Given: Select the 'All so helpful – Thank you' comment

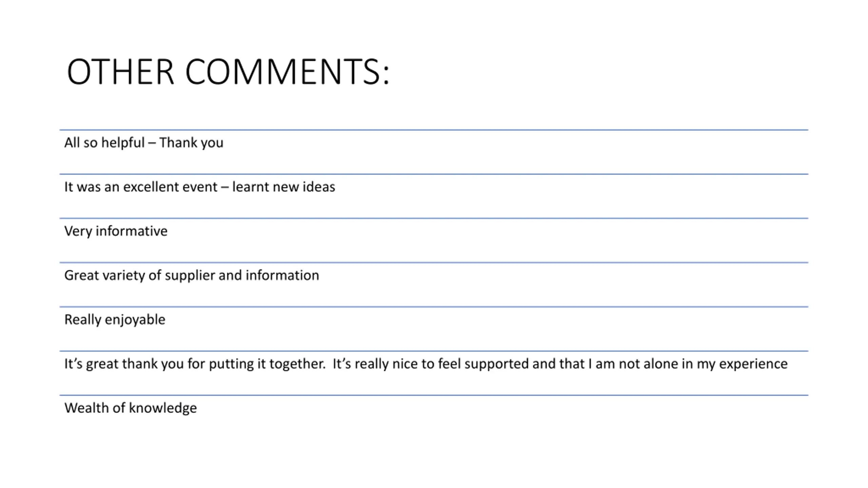Looking at the screenshot, I should tap(144, 143).
